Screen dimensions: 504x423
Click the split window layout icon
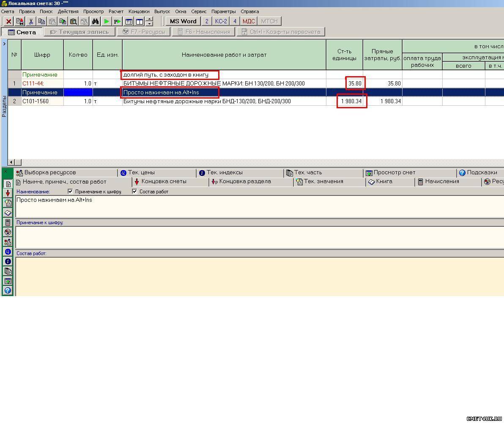pos(140,22)
